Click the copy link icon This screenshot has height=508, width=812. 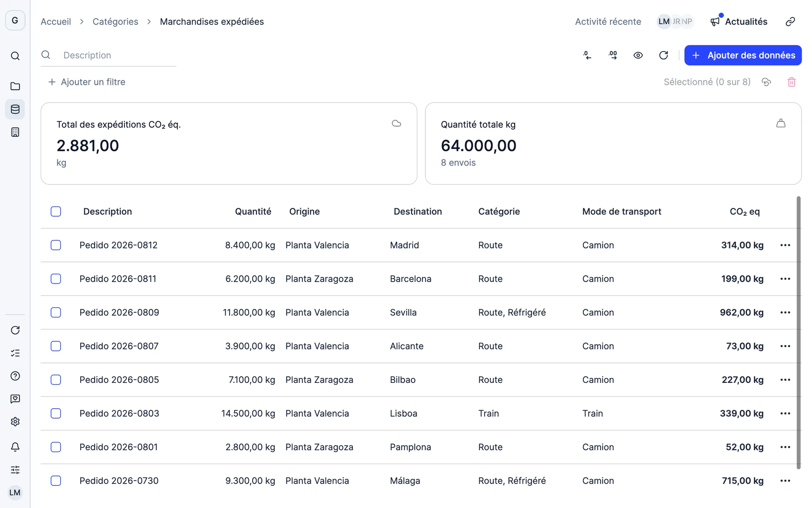coord(790,22)
